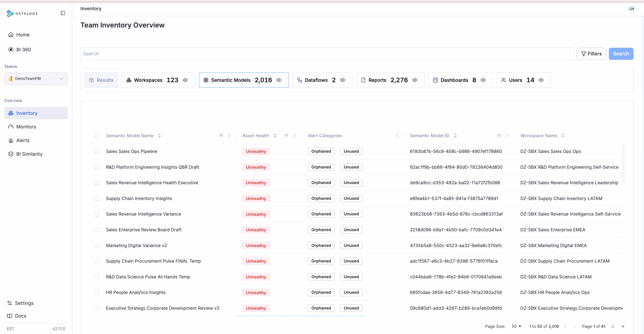Viewport: 644px width, 334px height.
Task: Focus the Search input field
Action: pos(327,54)
